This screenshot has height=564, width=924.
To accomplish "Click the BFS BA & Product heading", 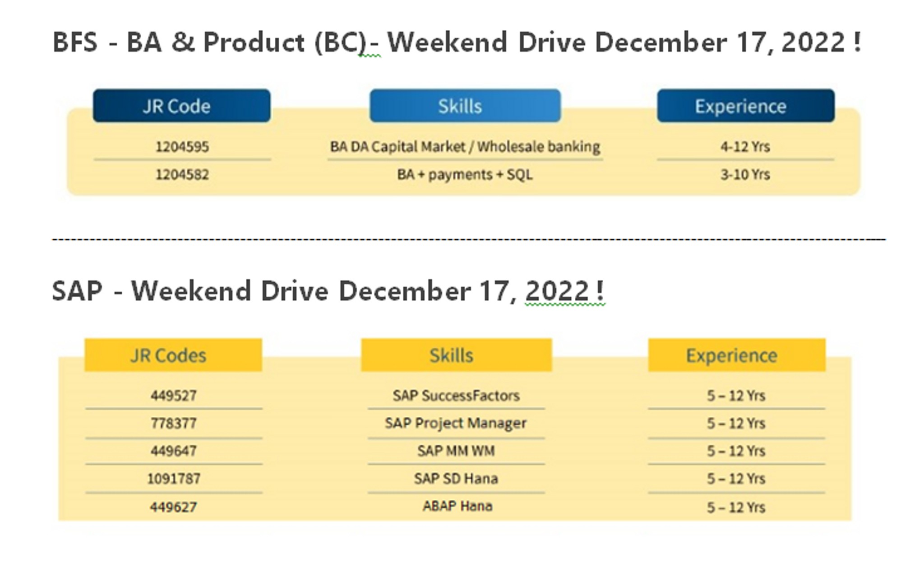I will [x=457, y=42].
